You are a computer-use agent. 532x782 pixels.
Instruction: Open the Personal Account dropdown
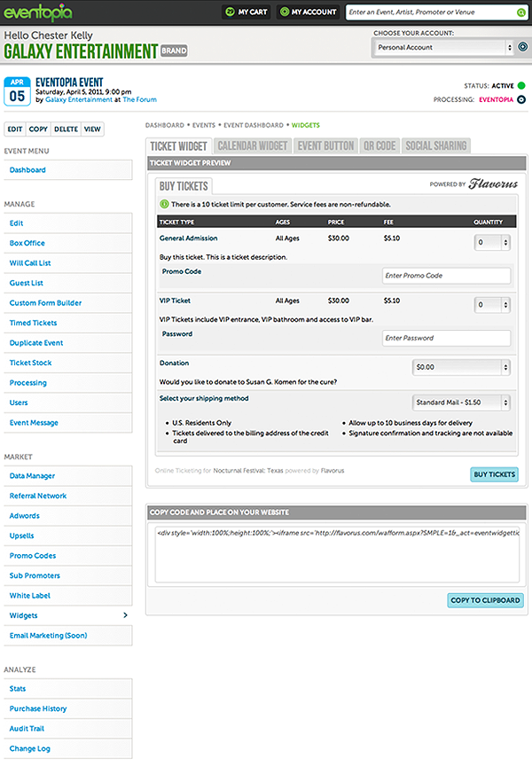(x=444, y=47)
